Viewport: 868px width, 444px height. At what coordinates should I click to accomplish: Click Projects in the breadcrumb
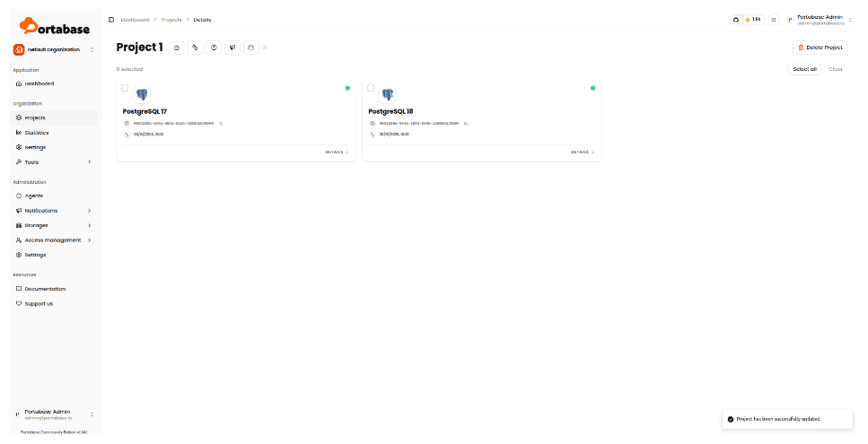pos(171,20)
